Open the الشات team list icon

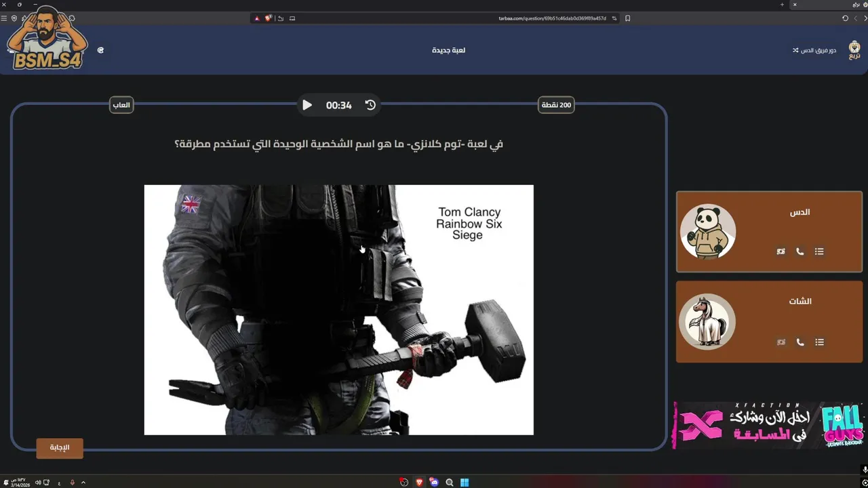tap(819, 342)
